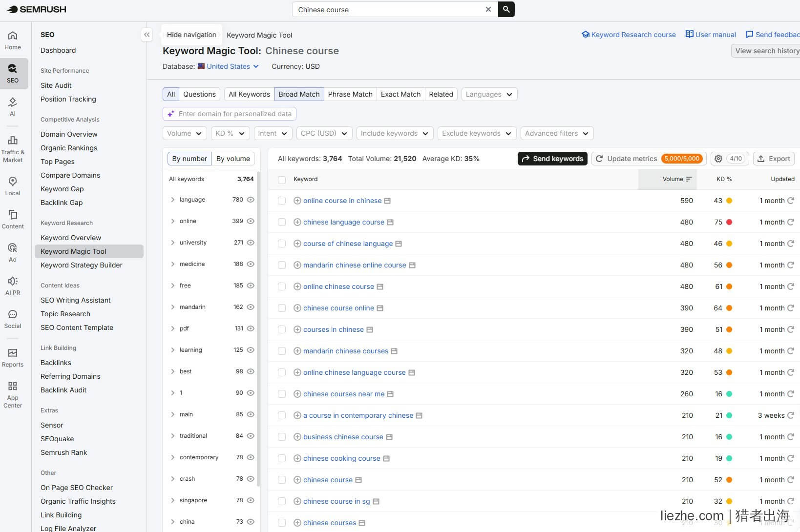Open the CPC (USD) filter dropdown

[x=324, y=133]
